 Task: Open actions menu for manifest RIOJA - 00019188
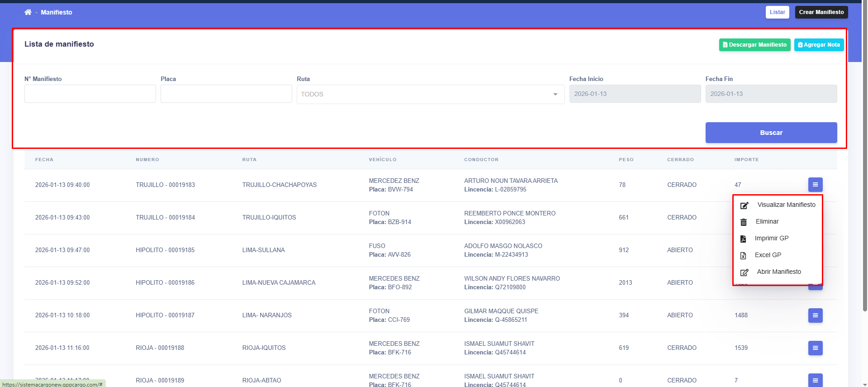click(x=815, y=348)
